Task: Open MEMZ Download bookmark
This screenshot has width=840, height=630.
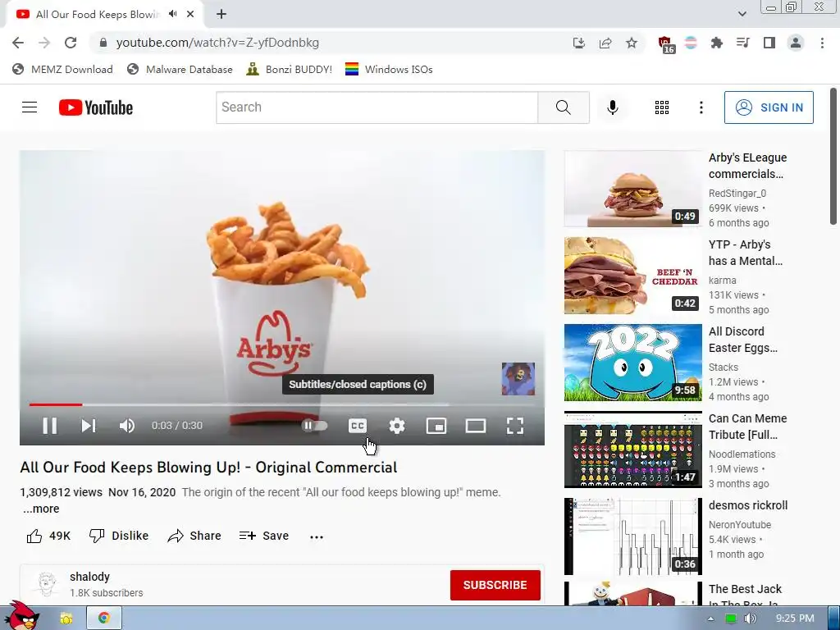Action: pos(62,69)
